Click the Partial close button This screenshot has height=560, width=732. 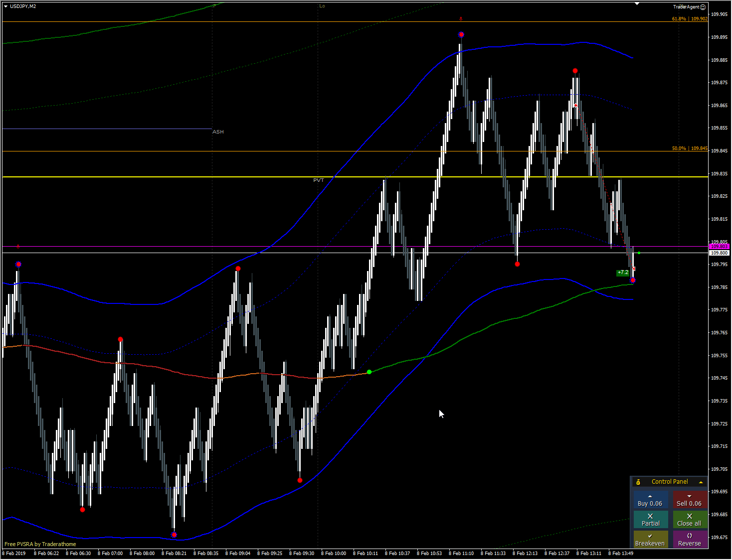[651, 520]
